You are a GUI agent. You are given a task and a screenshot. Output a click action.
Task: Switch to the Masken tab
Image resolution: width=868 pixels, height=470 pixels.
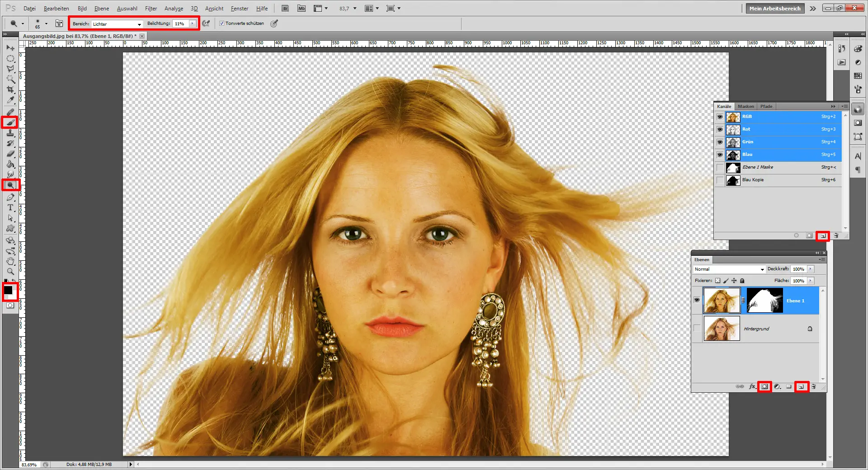pos(745,106)
